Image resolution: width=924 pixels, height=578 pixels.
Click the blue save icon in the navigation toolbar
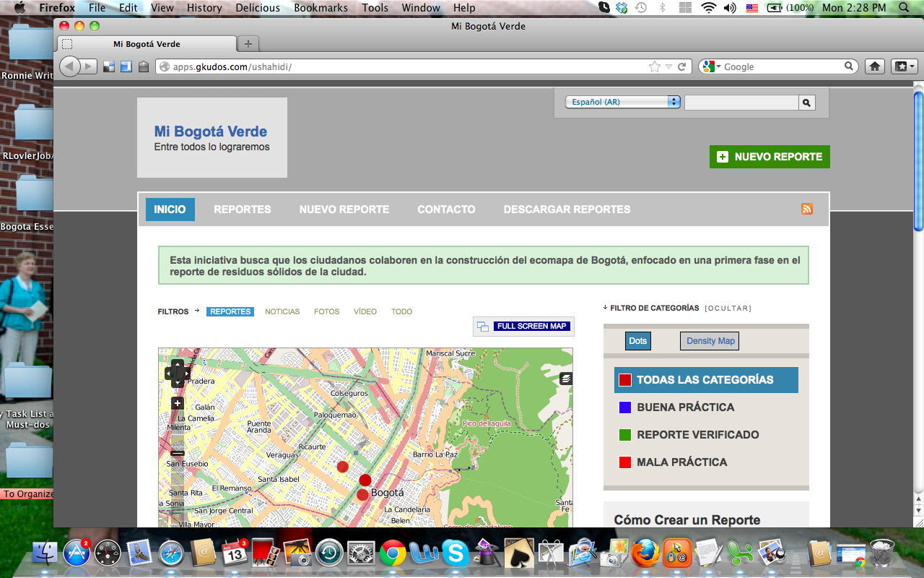click(x=126, y=66)
